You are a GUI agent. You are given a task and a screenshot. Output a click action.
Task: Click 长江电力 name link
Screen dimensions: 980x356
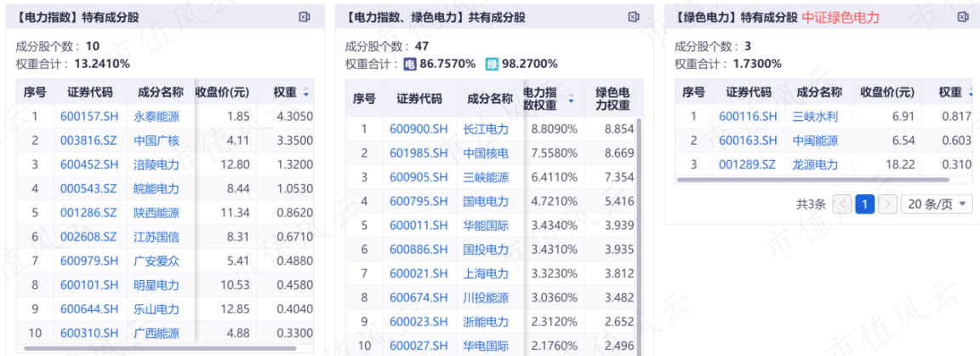pos(486,129)
